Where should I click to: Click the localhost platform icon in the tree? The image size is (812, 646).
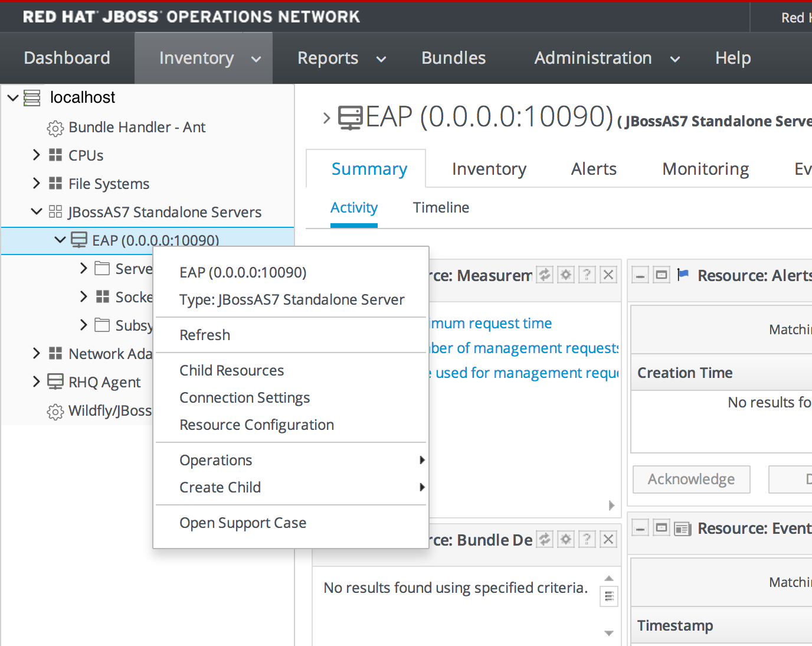32,98
